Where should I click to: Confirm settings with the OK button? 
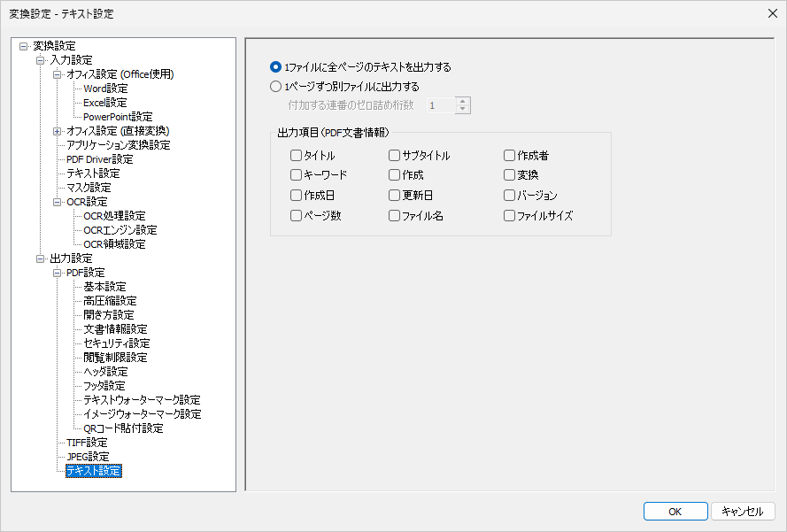675,511
